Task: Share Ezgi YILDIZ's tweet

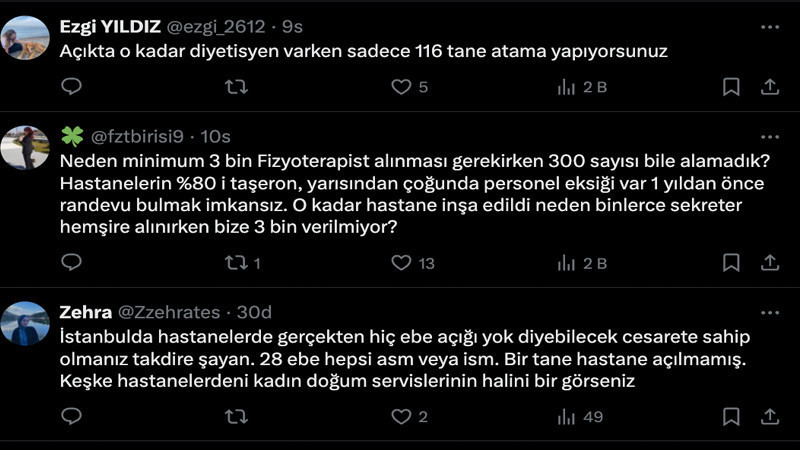Action: [769, 87]
